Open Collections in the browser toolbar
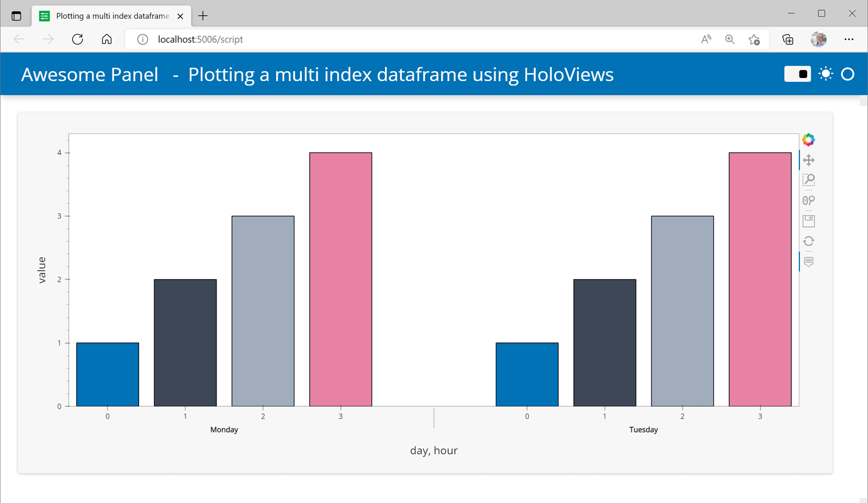The height and width of the screenshot is (503, 868). [x=787, y=38]
